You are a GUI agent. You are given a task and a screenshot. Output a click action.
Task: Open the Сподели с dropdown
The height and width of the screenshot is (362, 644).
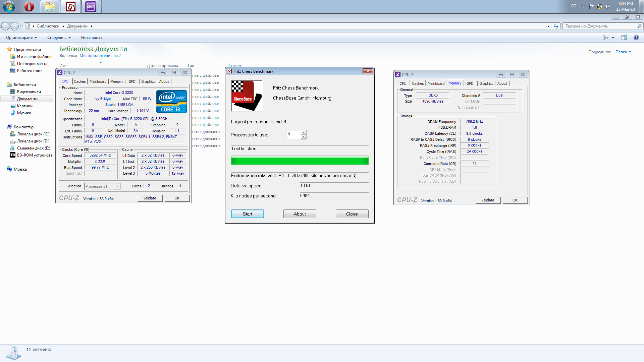(x=59, y=38)
